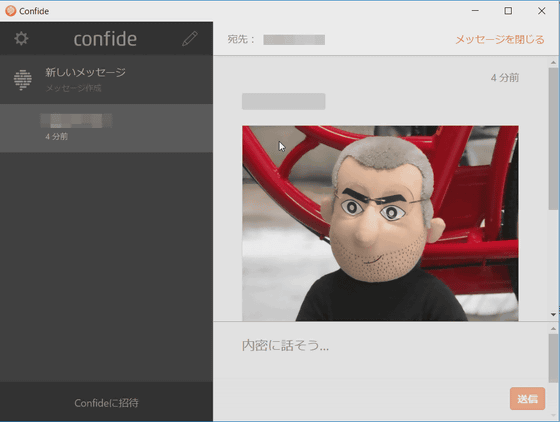Maximize the Confide window
Screen dimensions: 560x422
pyautogui.click(x=508, y=11)
